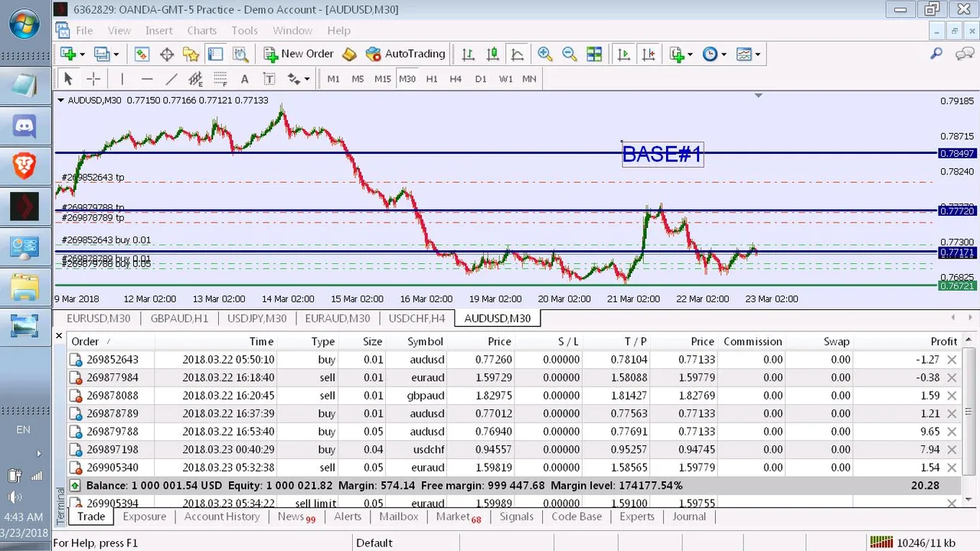Toggle the AutoTrading button
Viewport: 980px width, 551px height.
click(x=406, y=54)
